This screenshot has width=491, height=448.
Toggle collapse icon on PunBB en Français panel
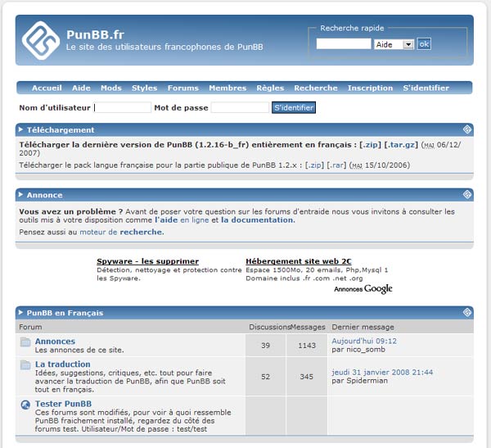click(467, 312)
